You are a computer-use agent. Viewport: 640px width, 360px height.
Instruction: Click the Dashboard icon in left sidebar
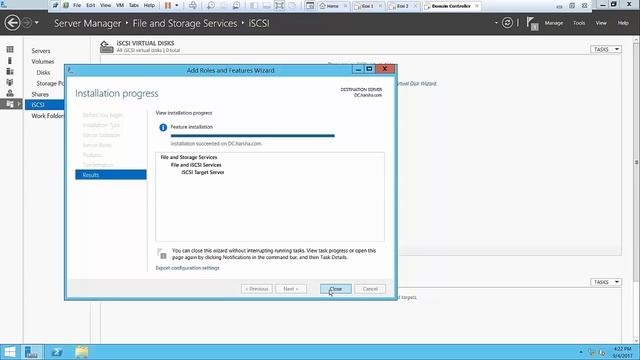[10, 49]
